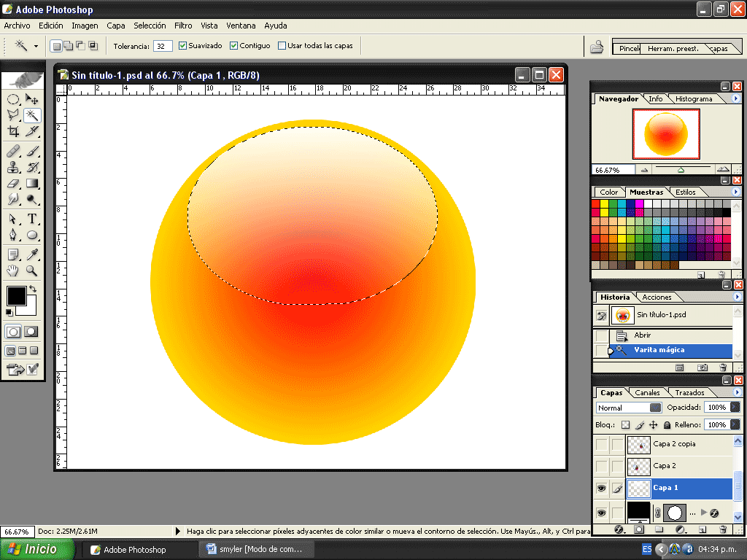Click the black foreground color swatch
Image resolution: width=747 pixels, height=560 pixels.
(x=18, y=295)
